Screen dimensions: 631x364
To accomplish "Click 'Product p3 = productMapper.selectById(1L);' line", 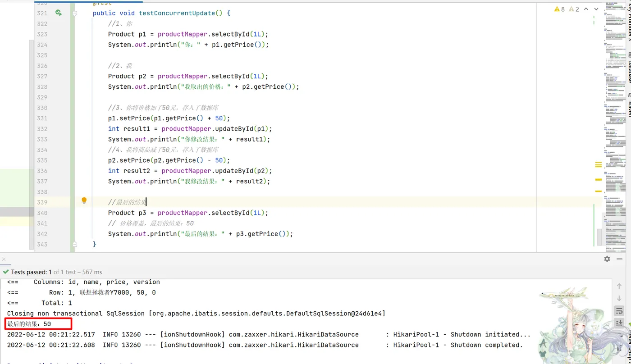I will (188, 213).
